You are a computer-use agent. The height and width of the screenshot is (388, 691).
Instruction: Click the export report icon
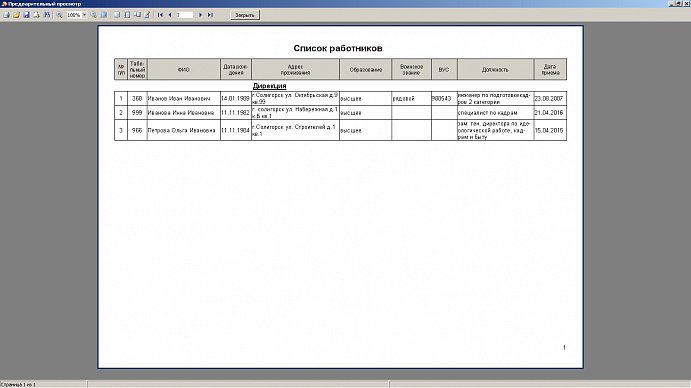pyautogui.click(x=37, y=15)
